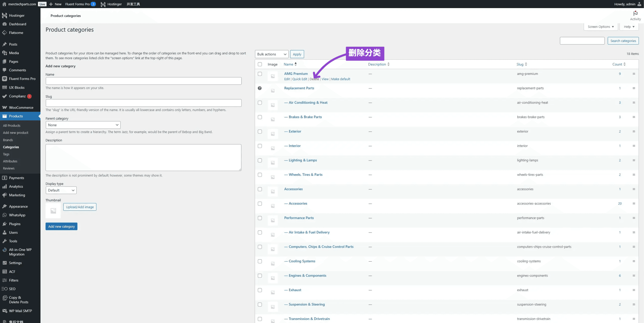644x323 pixels.
Task: Click the drag handle on AMG Premium row
Action: pyautogui.click(x=634, y=74)
